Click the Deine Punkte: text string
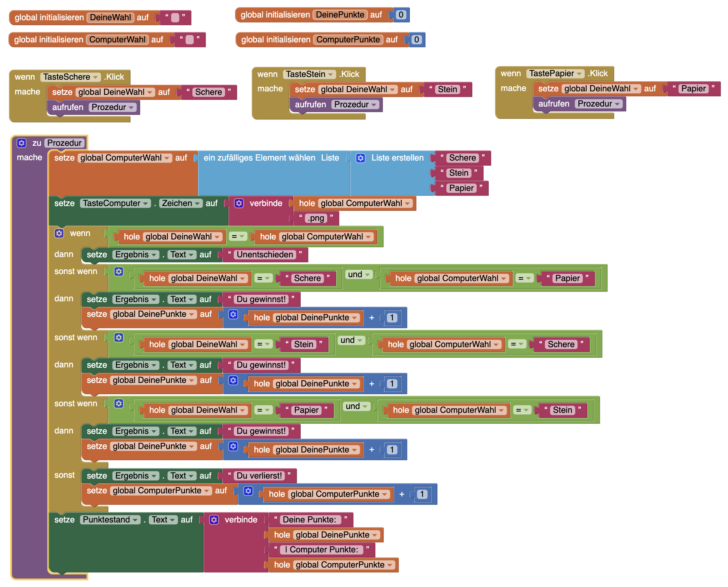 tap(309, 520)
